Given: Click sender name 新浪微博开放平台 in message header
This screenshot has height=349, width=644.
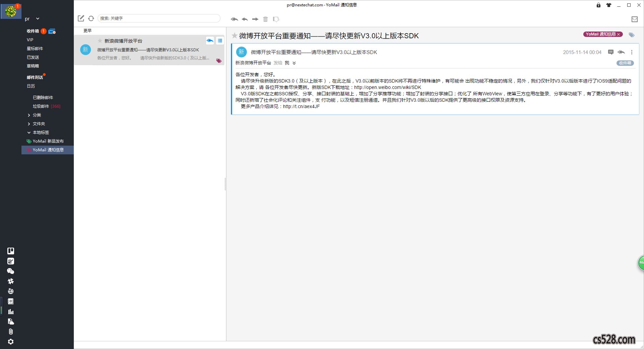Looking at the screenshot, I should [x=253, y=63].
